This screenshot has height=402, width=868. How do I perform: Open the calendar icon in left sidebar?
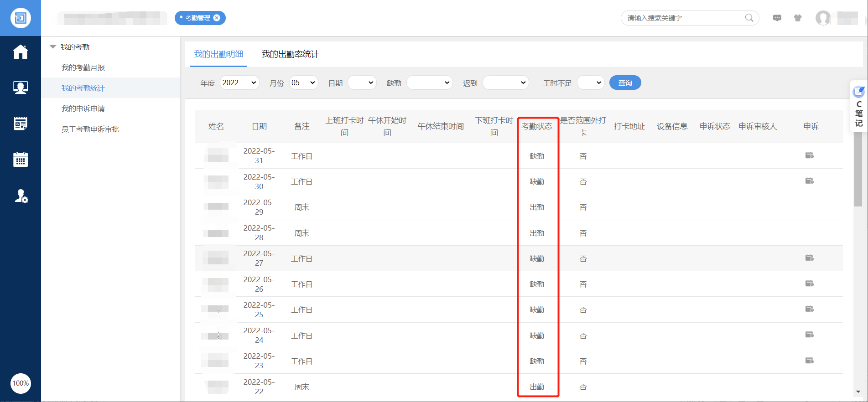[x=21, y=160]
